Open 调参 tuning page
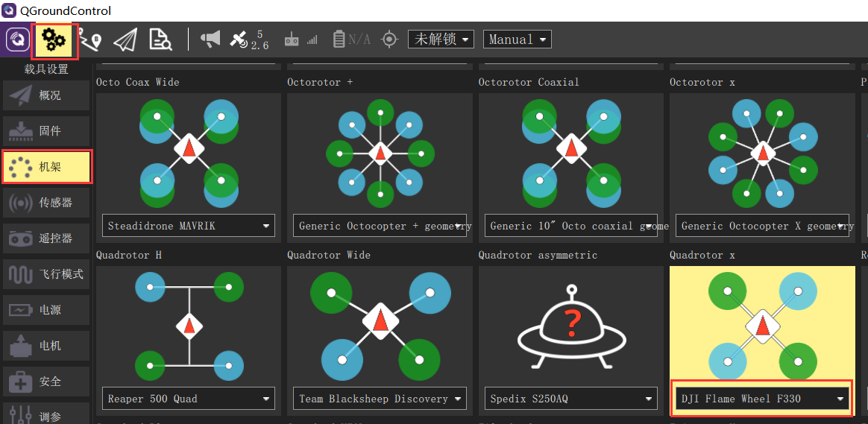Screen dimensions: 868x424 pos(46,414)
